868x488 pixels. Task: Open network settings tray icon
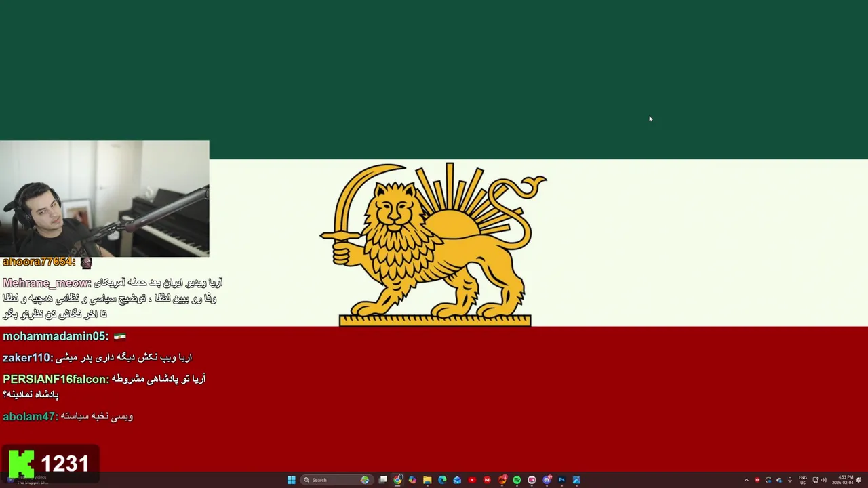[816, 480]
